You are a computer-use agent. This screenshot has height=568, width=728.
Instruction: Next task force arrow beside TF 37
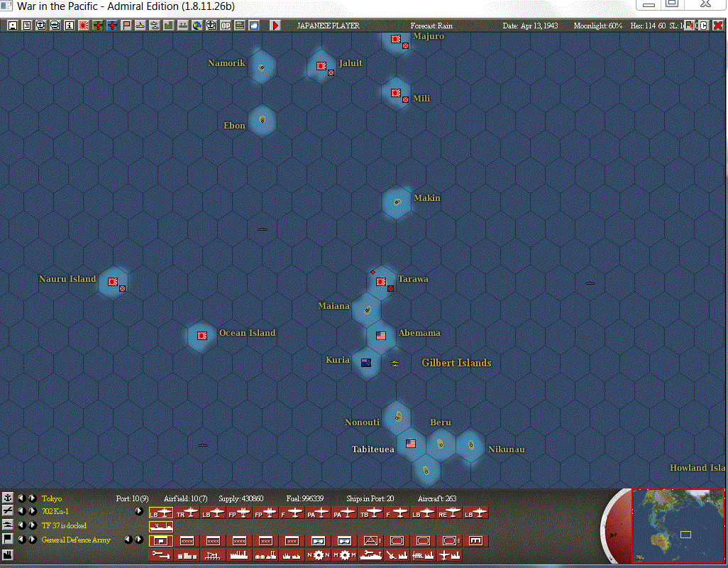click(x=33, y=525)
